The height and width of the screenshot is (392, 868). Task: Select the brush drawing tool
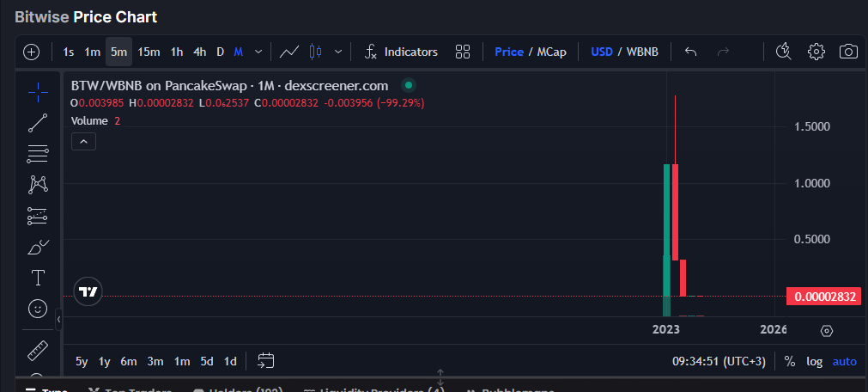(x=38, y=248)
